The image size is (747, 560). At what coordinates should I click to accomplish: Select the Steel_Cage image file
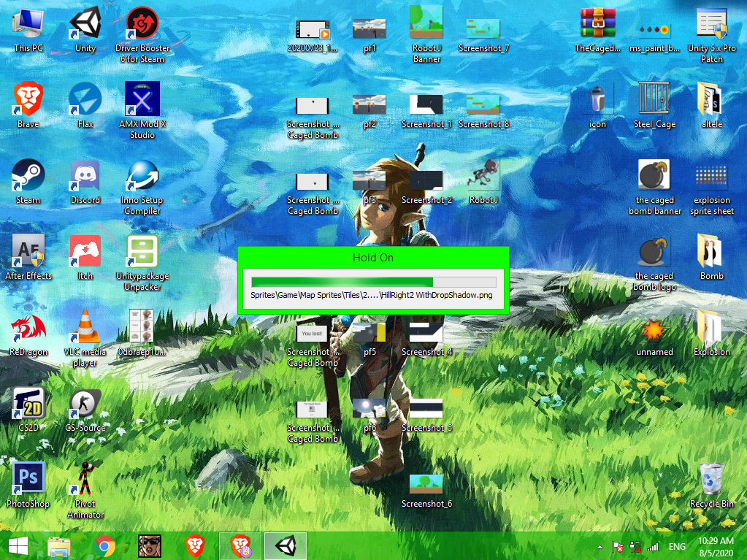tap(654, 105)
